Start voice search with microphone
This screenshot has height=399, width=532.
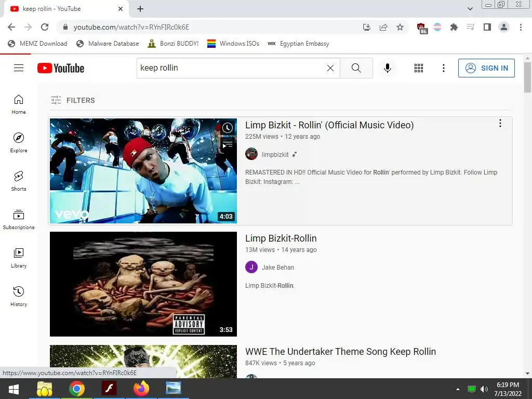tap(387, 68)
